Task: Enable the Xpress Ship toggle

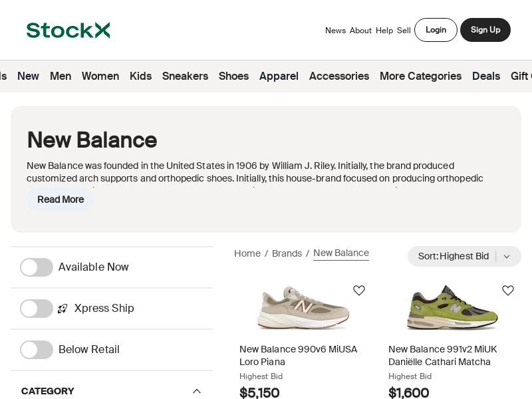Action: 37,309
